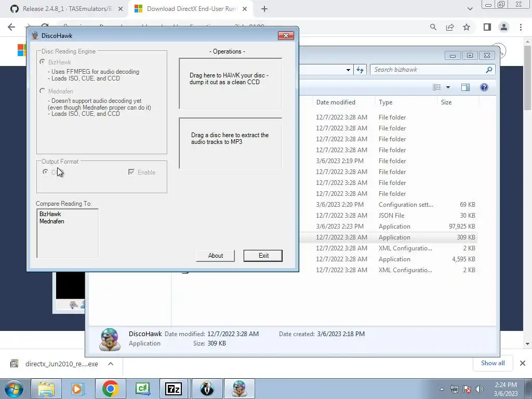Screen dimensions: 532x399
Task: Click the volume speaker icon in tray
Action: pos(480,389)
